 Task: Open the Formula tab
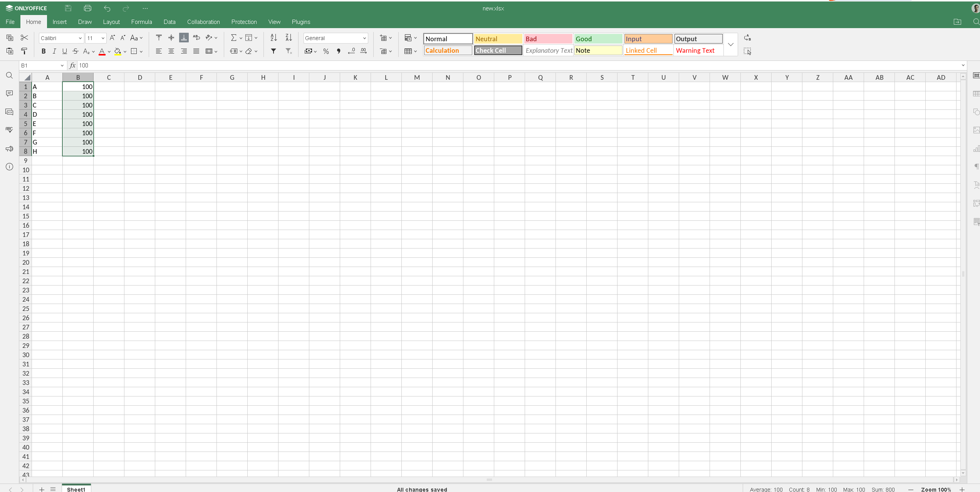click(141, 22)
